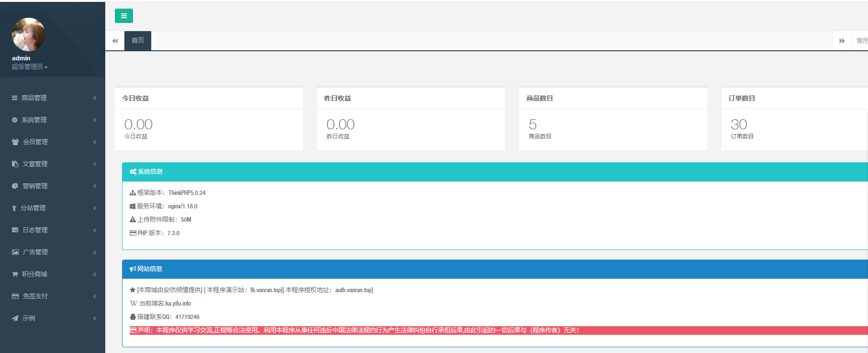Expand the 文章管理 menu chevron
This screenshot has height=353, width=868.
pos(95,164)
